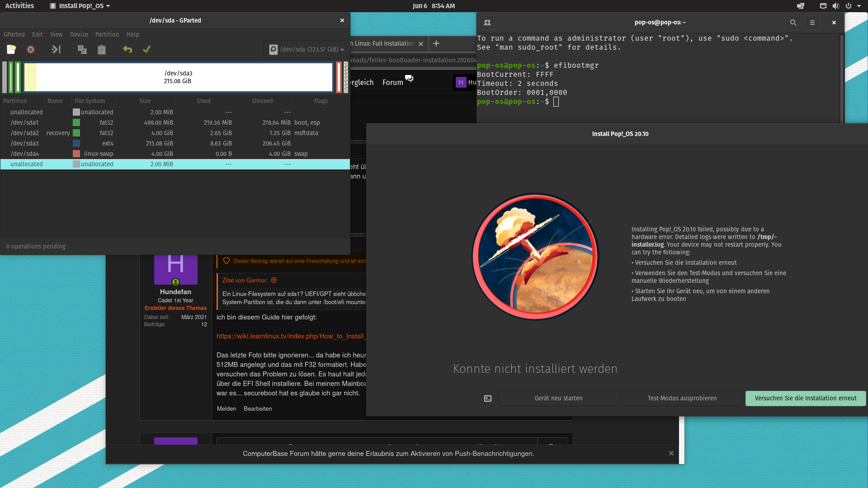The image size is (868, 488).
Task: Open the terminal search magnifier icon
Action: (x=793, y=23)
